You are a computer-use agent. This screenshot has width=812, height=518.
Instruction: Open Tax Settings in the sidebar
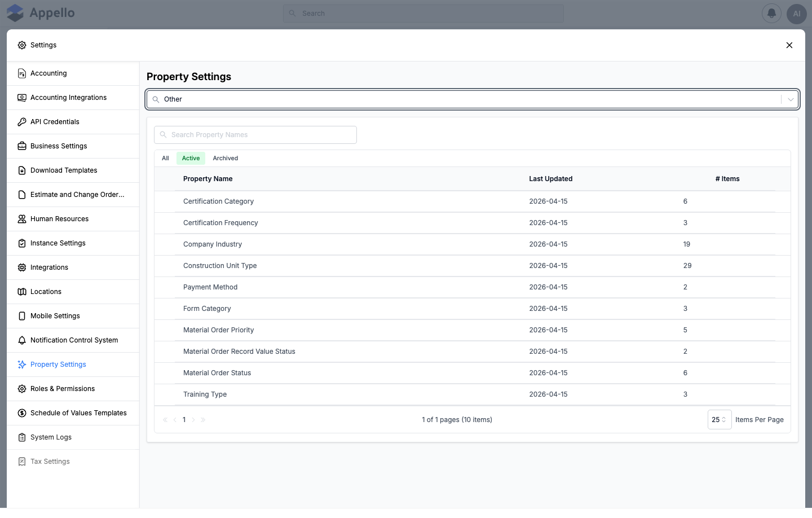[x=73, y=462]
